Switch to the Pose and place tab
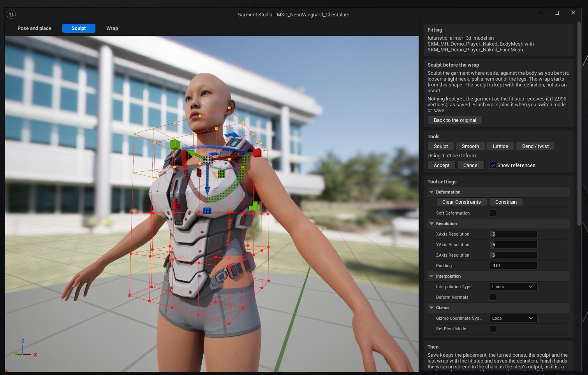Image resolution: width=588 pixels, height=375 pixels. coord(34,28)
